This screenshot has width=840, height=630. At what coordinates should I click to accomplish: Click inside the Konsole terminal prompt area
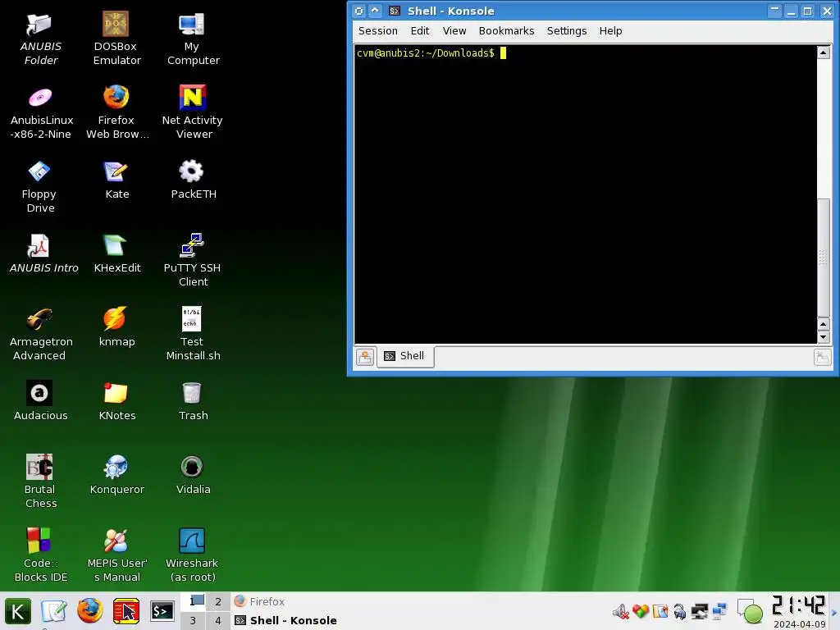pos(585,194)
